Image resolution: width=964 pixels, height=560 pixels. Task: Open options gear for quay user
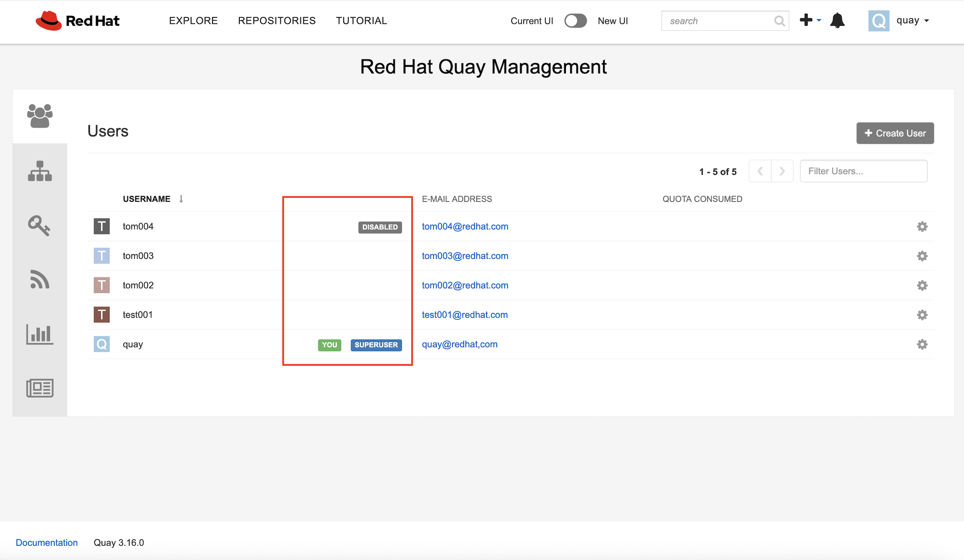point(922,344)
